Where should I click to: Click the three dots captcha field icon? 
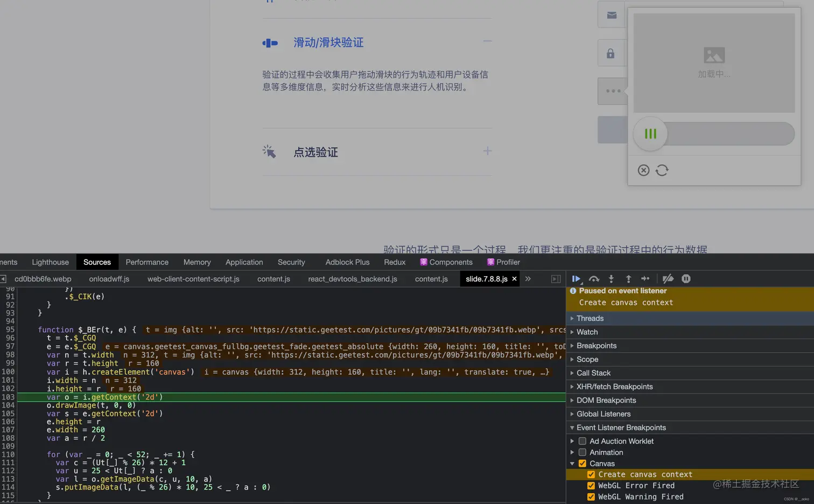613,91
